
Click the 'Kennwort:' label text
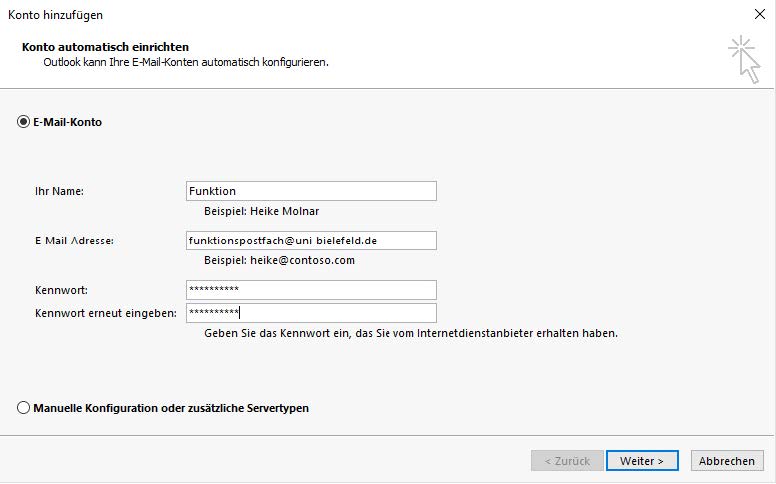tap(61, 290)
